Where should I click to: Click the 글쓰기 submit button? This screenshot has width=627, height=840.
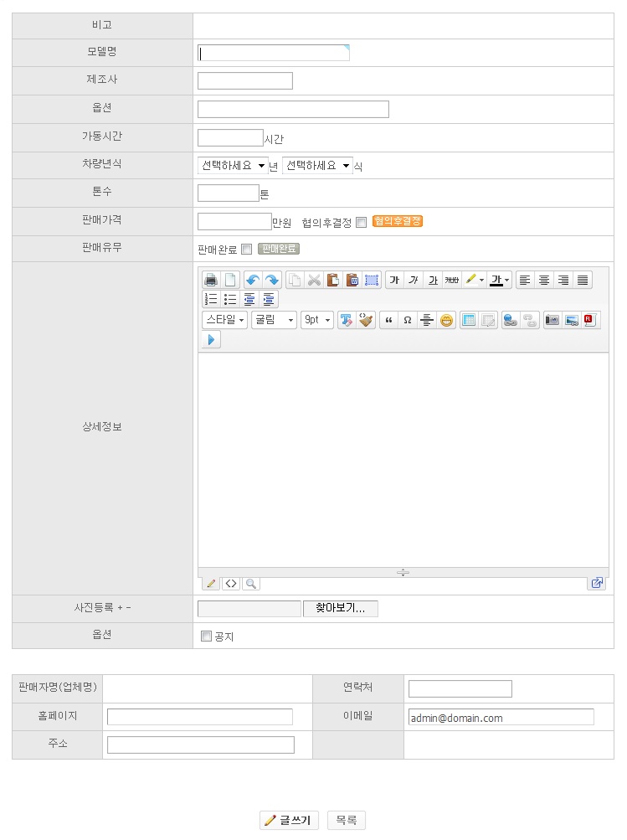[289, 821]
